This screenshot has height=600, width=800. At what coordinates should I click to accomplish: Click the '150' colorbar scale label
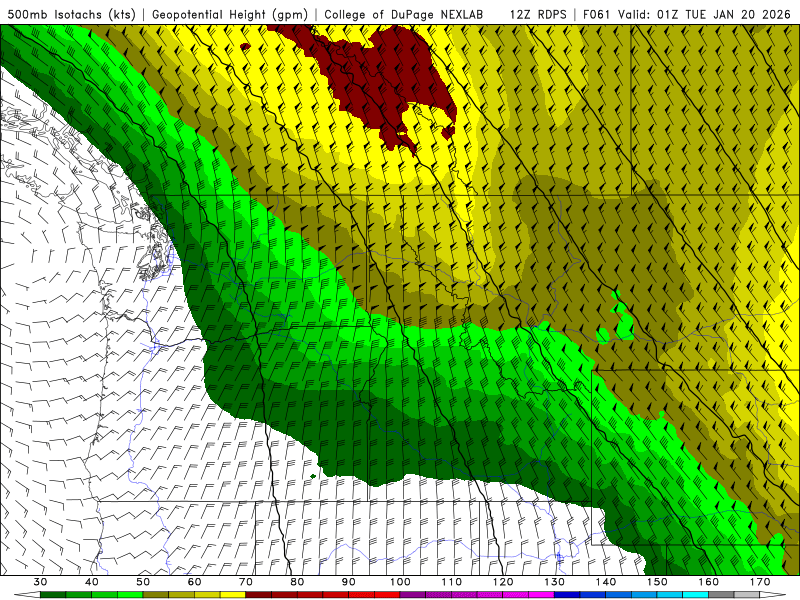pyautogui.click(x=657, y=582)
